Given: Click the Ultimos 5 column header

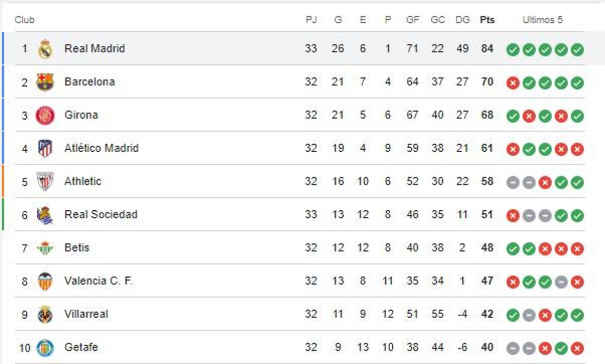Looking at the screenshot, I should coord(543,20).
